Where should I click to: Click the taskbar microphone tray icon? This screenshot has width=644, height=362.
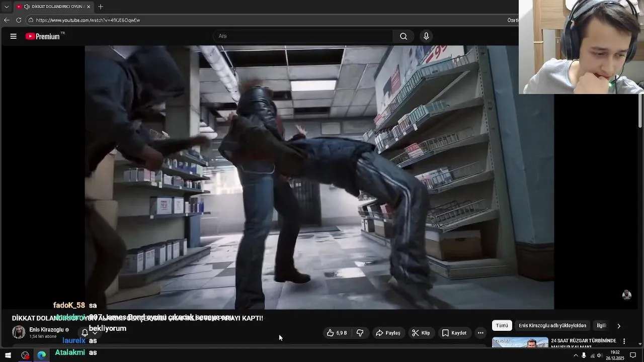pyautogui.click(x=584, y=355)
